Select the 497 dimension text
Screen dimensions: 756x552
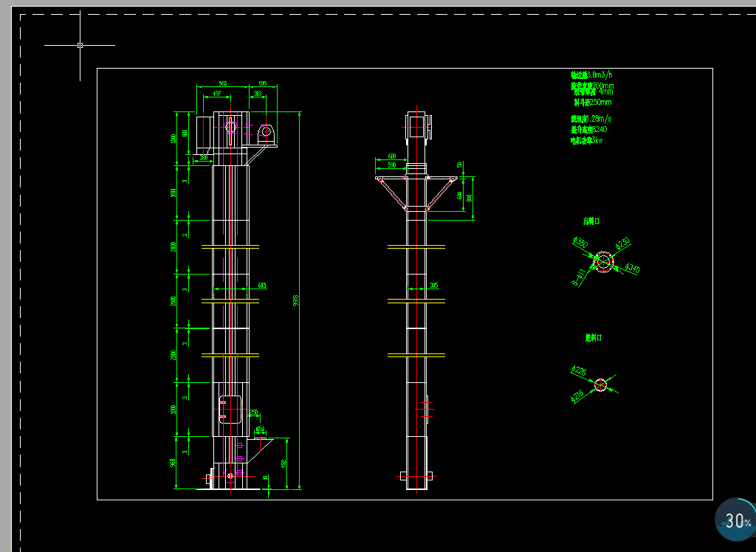tap(217, 93)
